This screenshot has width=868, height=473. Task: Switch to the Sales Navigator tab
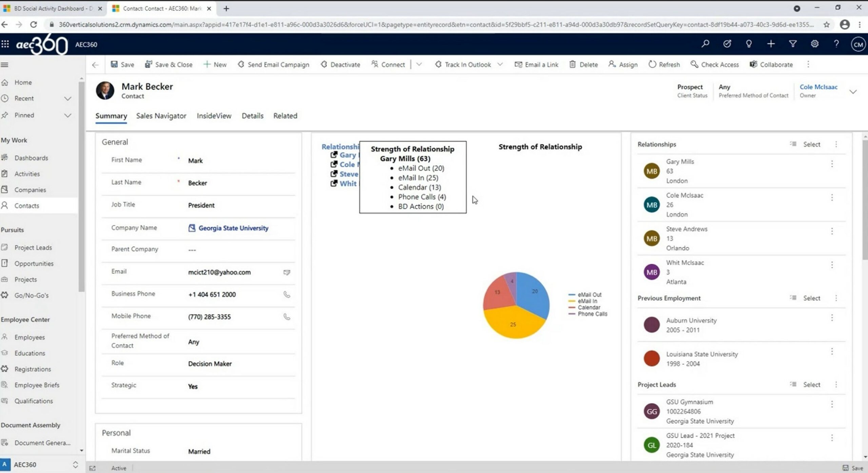pyautogui.click(x=161, y=116)
